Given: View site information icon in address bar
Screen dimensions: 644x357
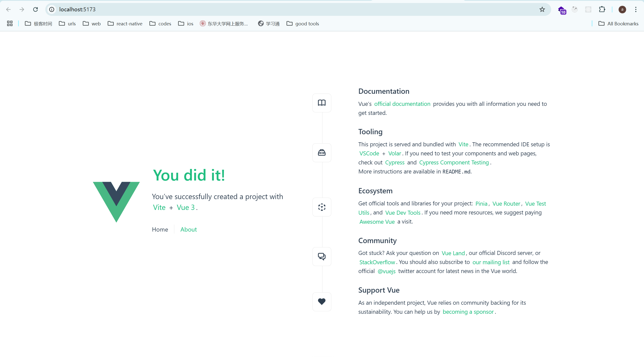Looking at the screenshot, I should tap(52, 10).
